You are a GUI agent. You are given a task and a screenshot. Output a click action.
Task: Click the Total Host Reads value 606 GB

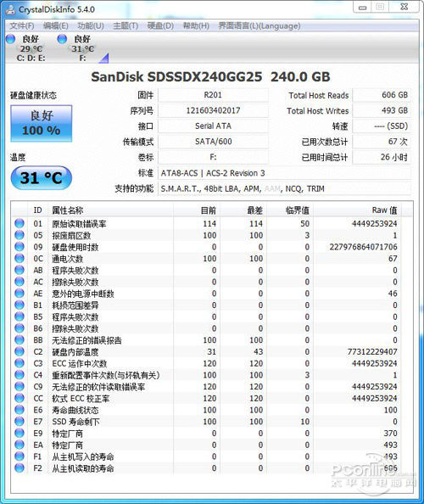click(382, 95)
